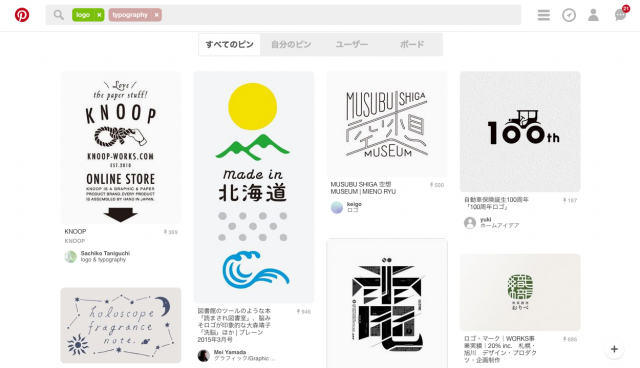
Task: Open the holoscope fragrance note pin
Action: coord(121,325)
